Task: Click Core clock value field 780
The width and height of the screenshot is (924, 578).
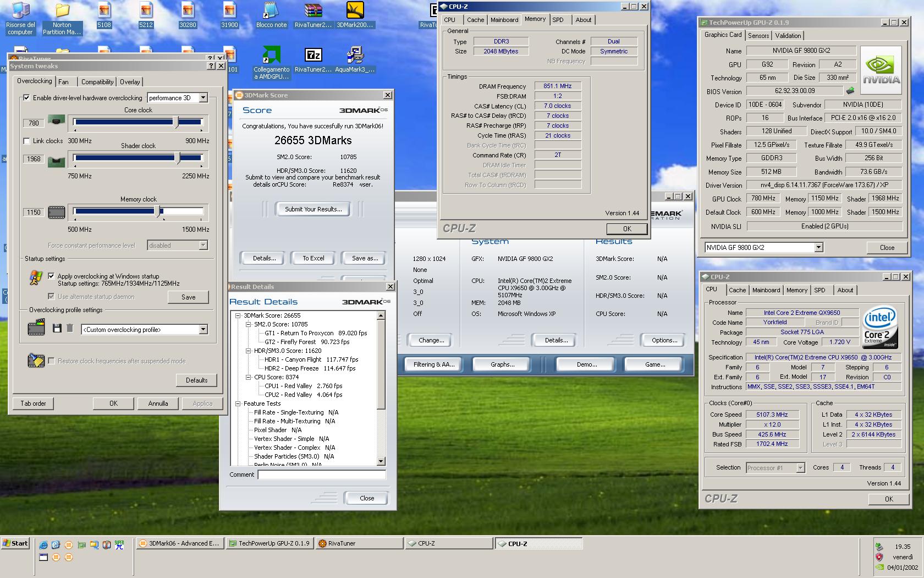Action: tap(34, 123)
